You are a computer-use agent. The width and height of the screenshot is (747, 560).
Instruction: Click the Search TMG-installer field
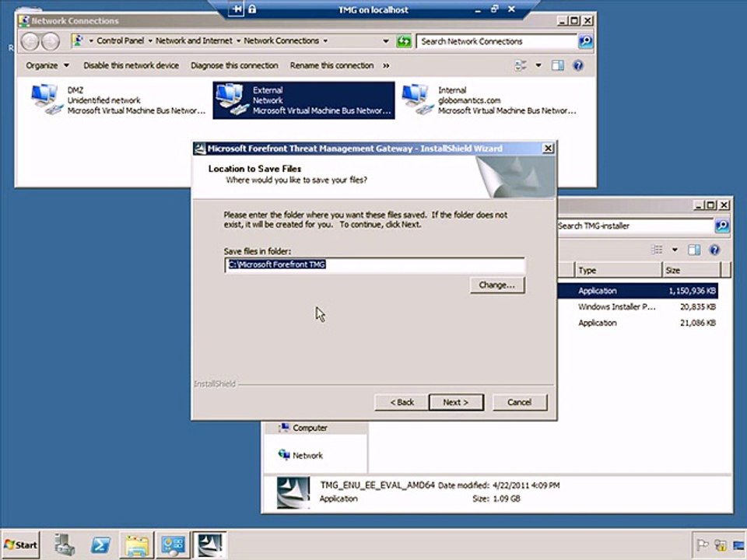635,226
